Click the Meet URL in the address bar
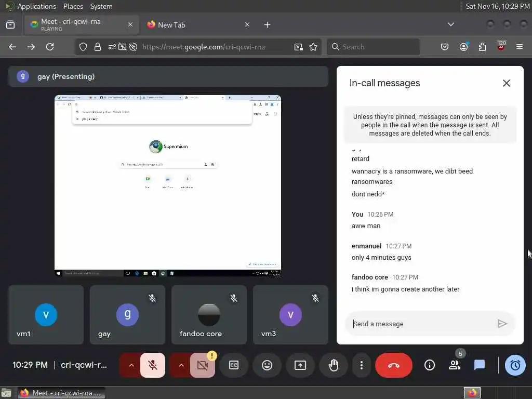The height and width of the screenshot is (399, 532). pos(204,47)
